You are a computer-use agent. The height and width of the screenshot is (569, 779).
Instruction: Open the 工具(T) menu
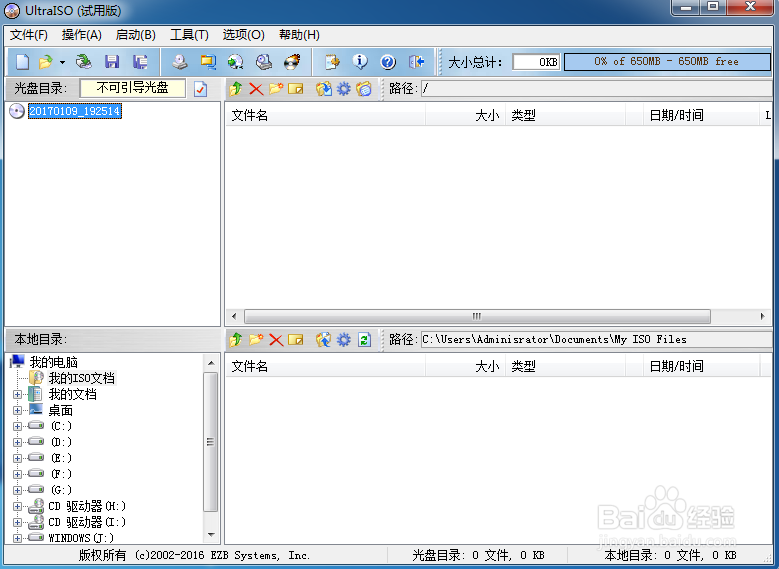tap(189, 35)
